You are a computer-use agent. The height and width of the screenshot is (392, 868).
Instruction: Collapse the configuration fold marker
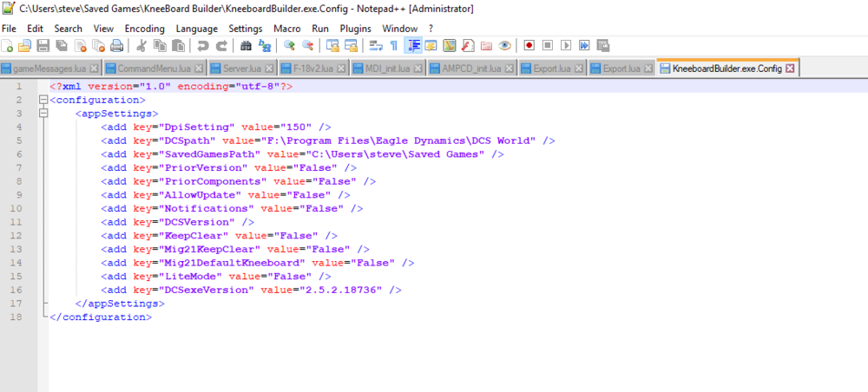coord(43,100)
